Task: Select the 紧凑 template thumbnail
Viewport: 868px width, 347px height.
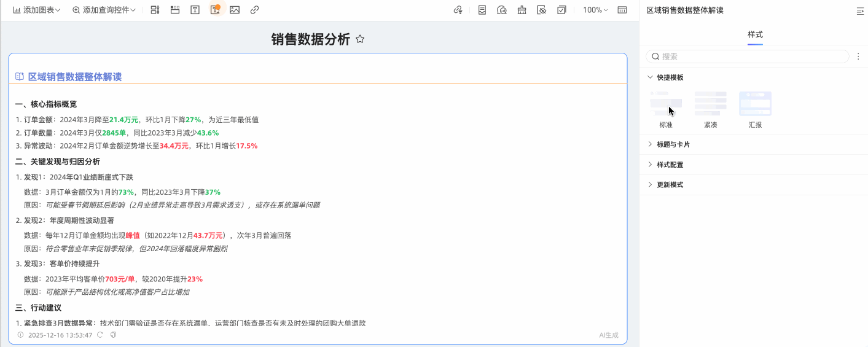Action: coord(710,104)
